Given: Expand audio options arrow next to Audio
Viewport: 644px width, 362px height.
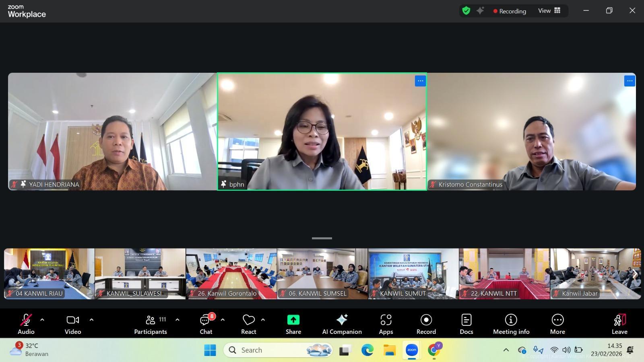Looking at the screenshot, I should [42, 320].
